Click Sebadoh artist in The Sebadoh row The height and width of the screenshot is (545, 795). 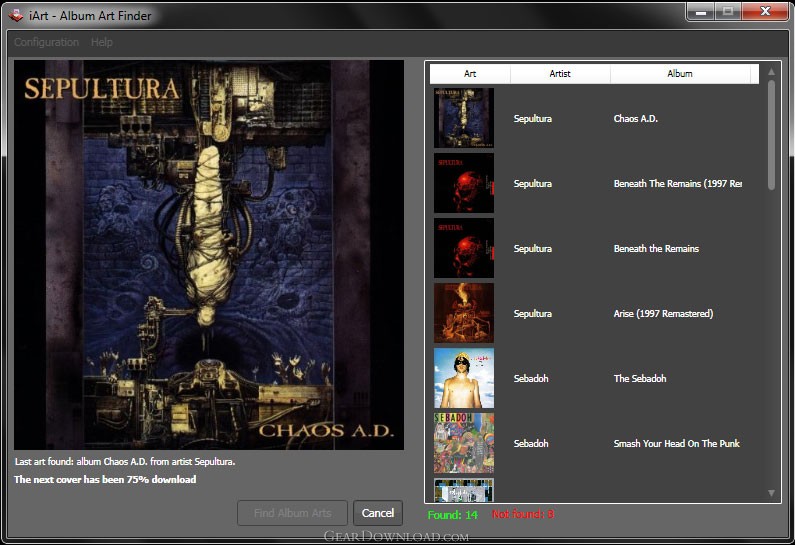(x=531, y=378)
